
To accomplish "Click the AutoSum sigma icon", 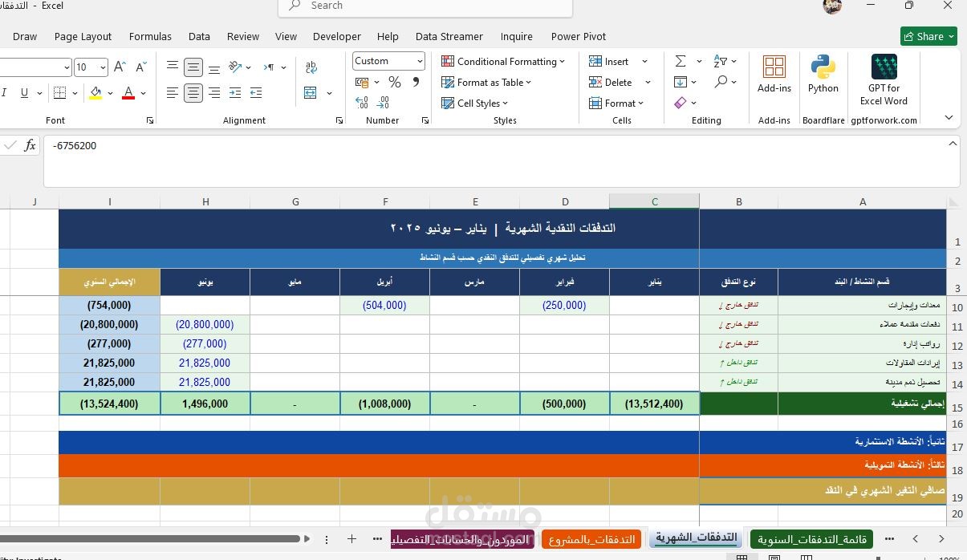I will pyautogui.click(x=681, y=61).
